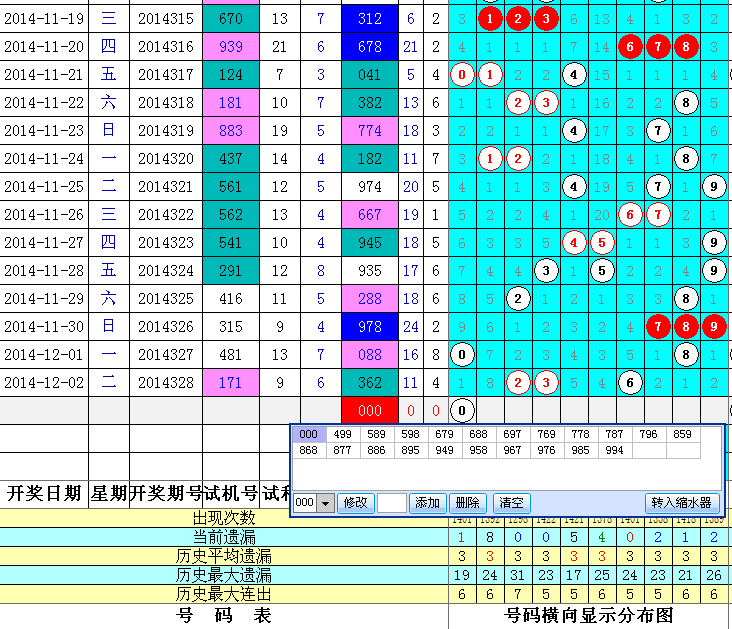Pick number 859 from the list

(682, 435)
